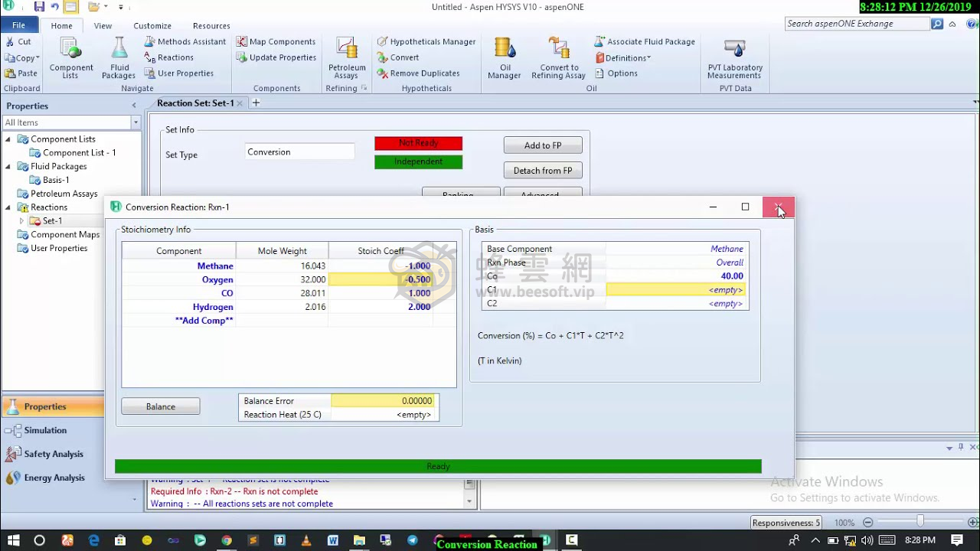Collapse the Properties navigation pane

pos(134,106)
